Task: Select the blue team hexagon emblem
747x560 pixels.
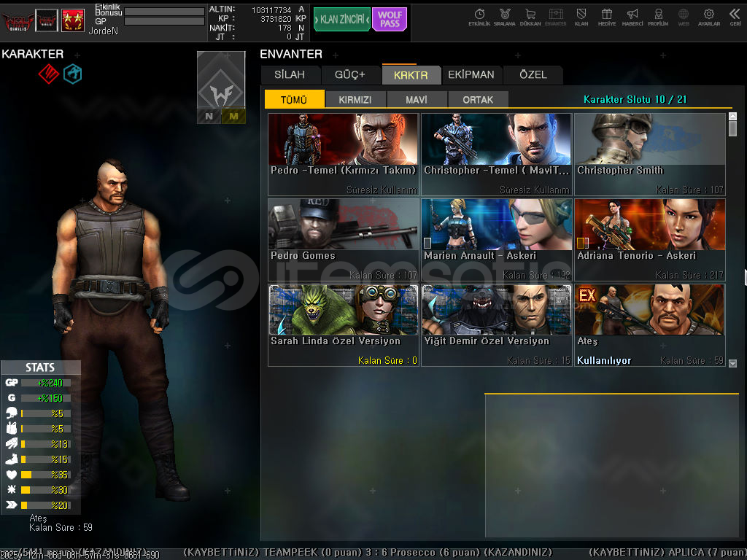Action: coord(72,73)
